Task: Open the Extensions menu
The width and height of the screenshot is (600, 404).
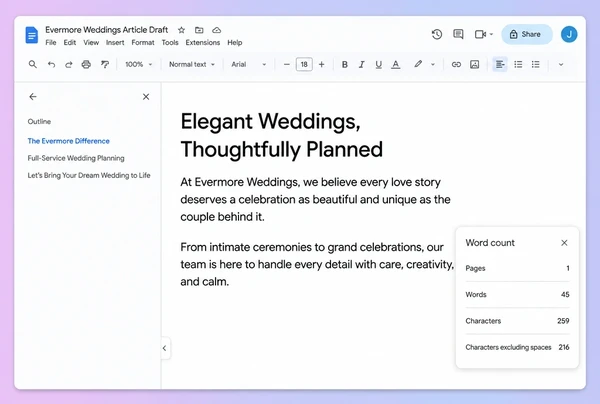Action: point(203,42)
